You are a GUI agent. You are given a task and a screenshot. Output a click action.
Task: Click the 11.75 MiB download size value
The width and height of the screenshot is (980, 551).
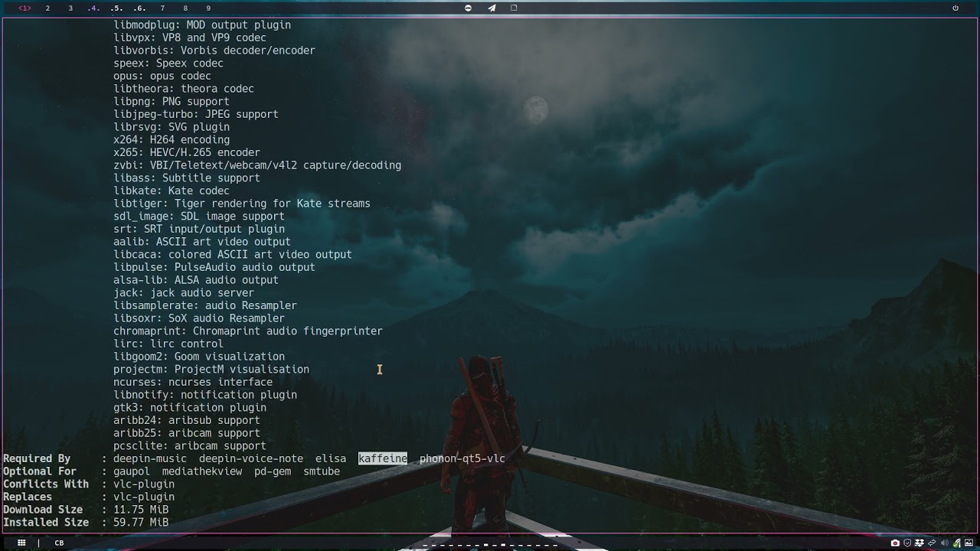pyautogui.click(x=141, y=510)
